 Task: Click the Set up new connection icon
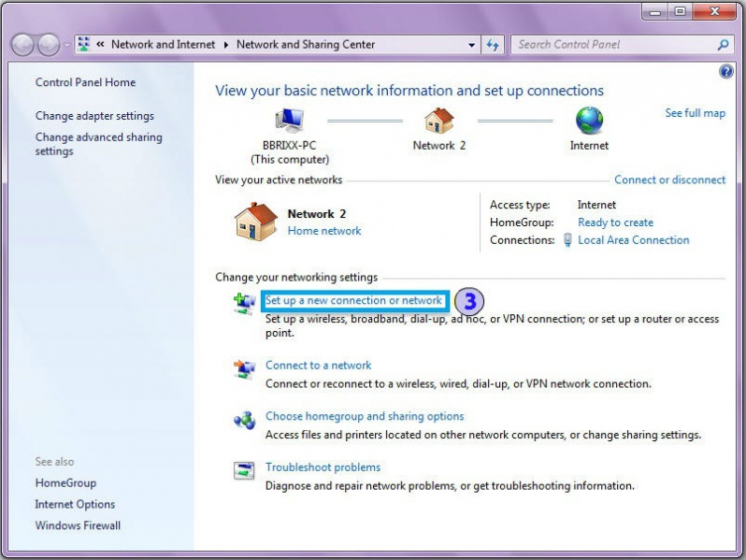(x=244, y=302)
